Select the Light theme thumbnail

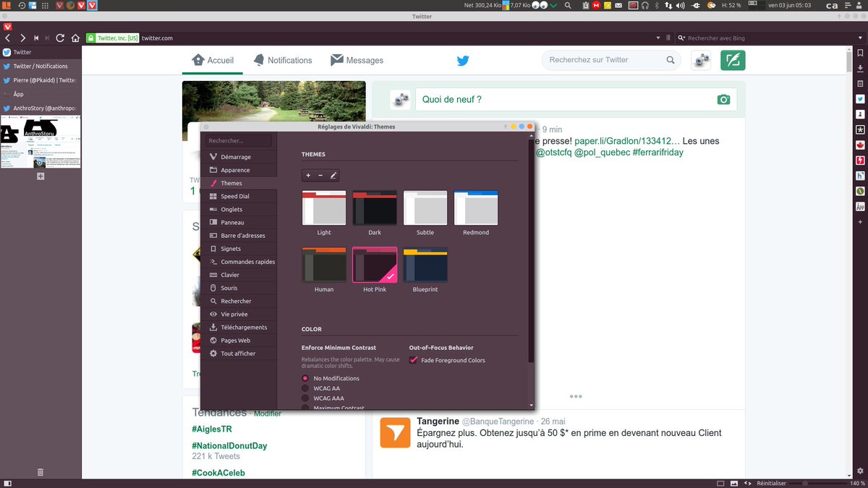pos(324,208)
